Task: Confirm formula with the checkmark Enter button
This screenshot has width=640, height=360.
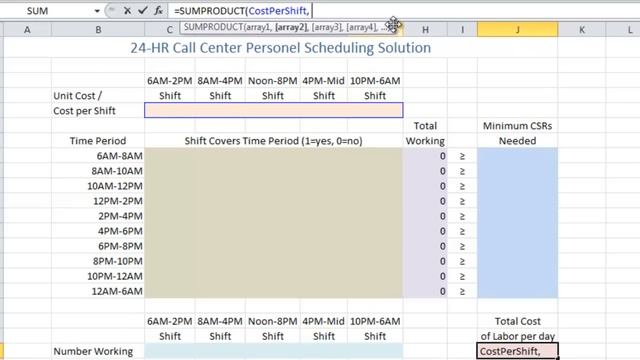Action: tap(142, 11)
